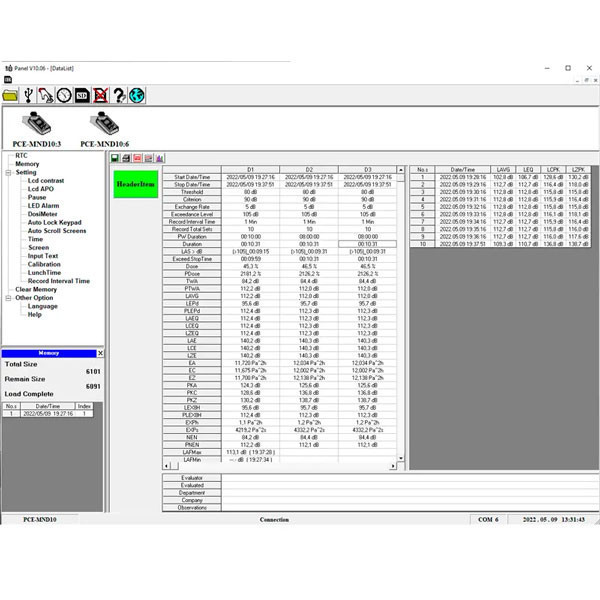
Task: Close the Memory panel
Action: [x=100, y=353]
